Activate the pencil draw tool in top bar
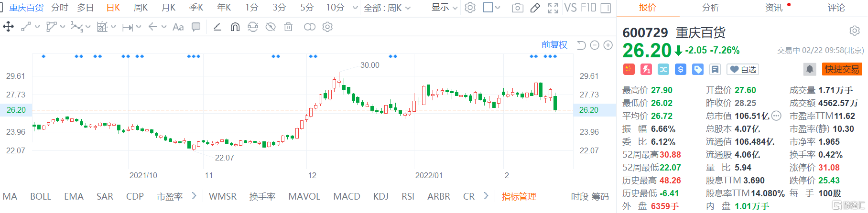Image resolution: width=868 pixels, height=213 pixels. click(x=535, y=8)
